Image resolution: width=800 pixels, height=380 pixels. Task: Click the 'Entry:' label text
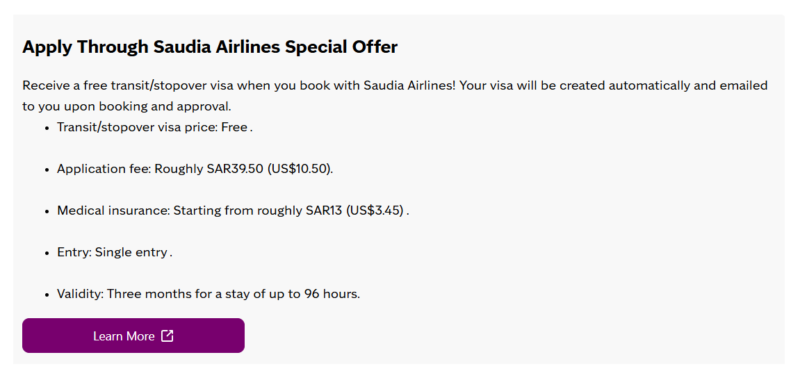pyautogui.click(x=74, y=252)
